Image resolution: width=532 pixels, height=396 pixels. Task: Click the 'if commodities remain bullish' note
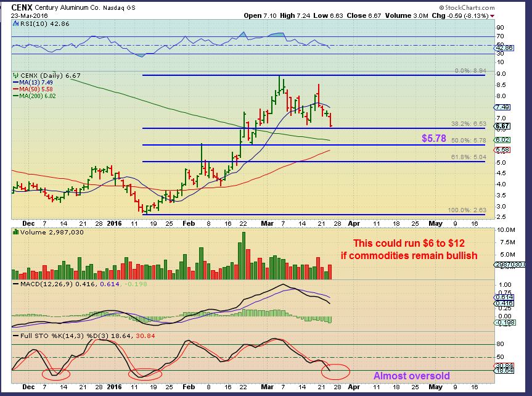click(409, 255)
